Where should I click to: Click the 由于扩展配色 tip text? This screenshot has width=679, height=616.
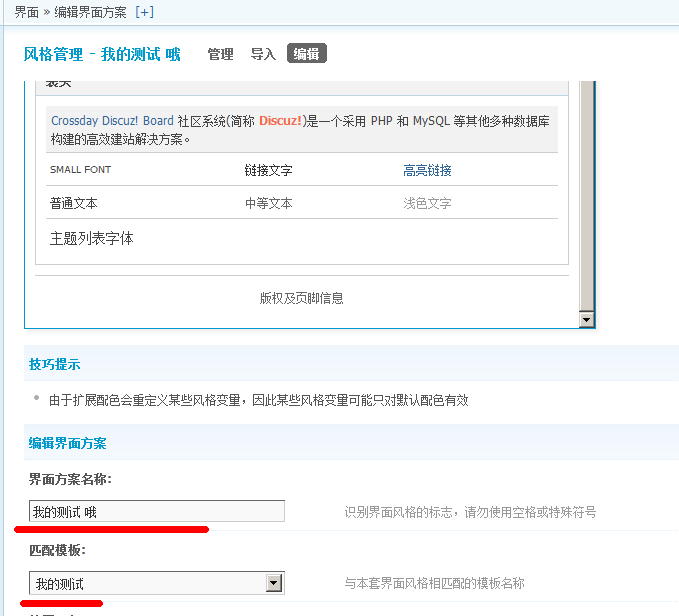259,400
